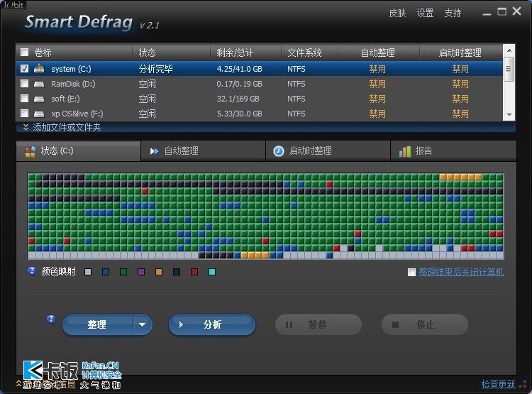The height and width of the screenshot is (394, 532).
Task: Click the bar chart icon on the 报告 tab
Action: [405, 151]
